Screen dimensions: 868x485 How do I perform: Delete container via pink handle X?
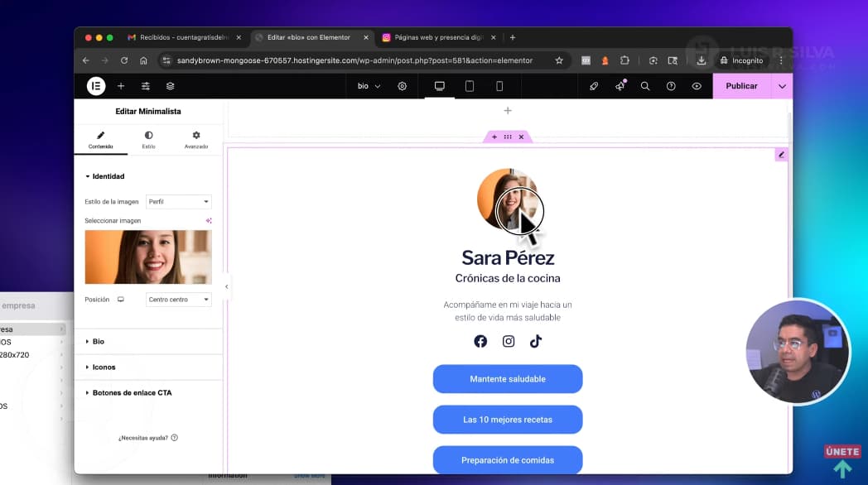tap(521, 137)
